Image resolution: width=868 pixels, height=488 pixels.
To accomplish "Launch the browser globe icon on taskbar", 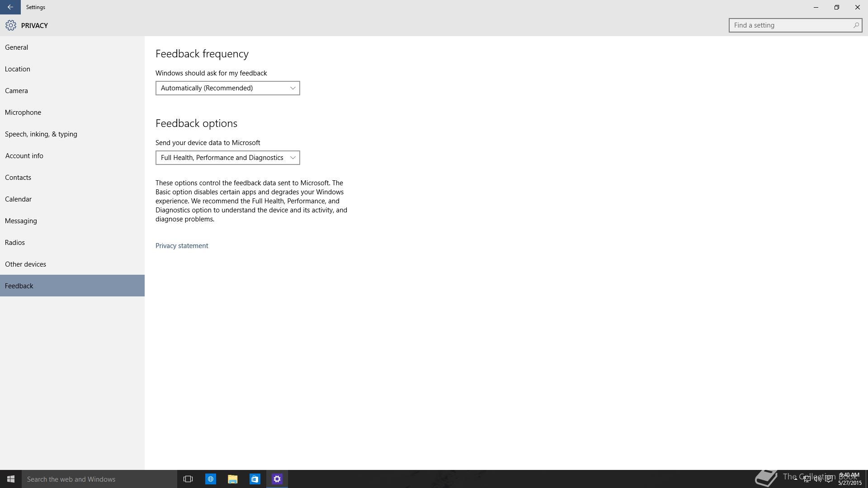I will [211, 479].
